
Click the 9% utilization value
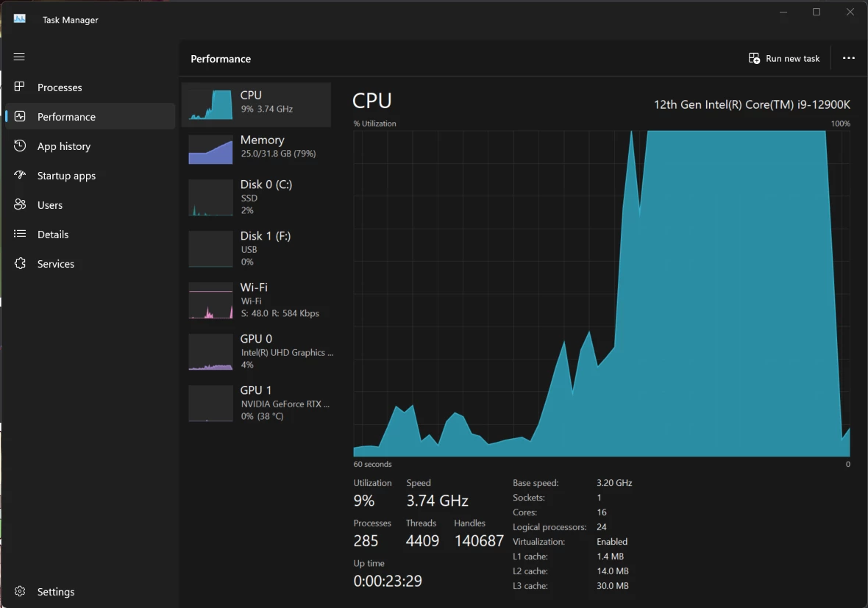[363, 501]
